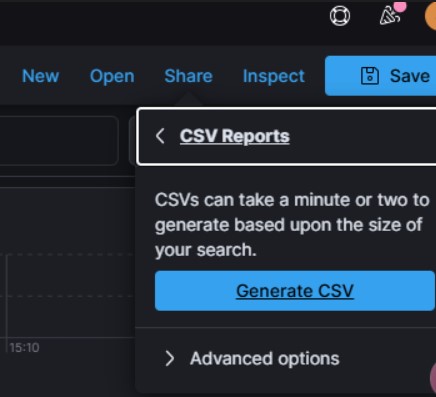Viewport: 436px width, 397px height.
Task: Click the CSV Reports panel title
Action: point(235,136)
